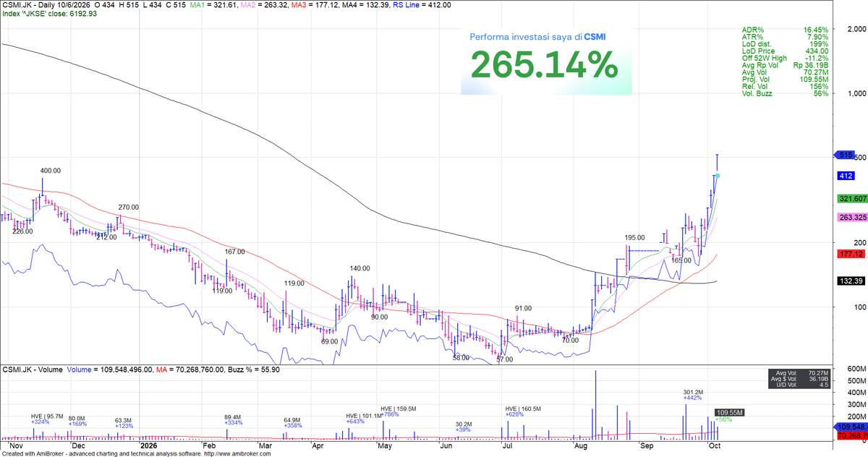Click the 270.00 high label
The width and height of the screenshot is (868, 457).
(x=128, y=207)
